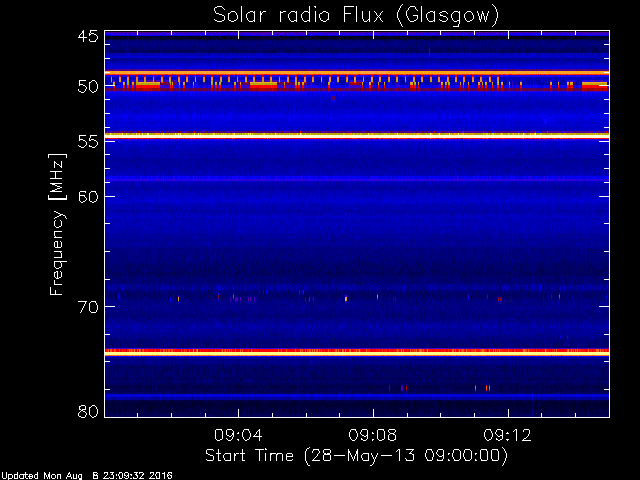This screenshot has height=480, width=640.
Task: Click the 'Updated Mon Aug 6 23:09:32 2018' timestamp
Action: (x=87, y=476)
